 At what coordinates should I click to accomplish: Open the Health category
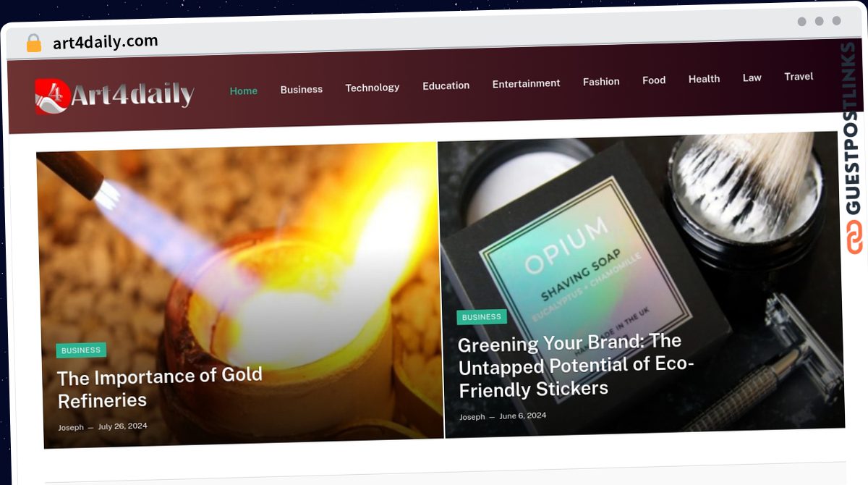[705, 79]
